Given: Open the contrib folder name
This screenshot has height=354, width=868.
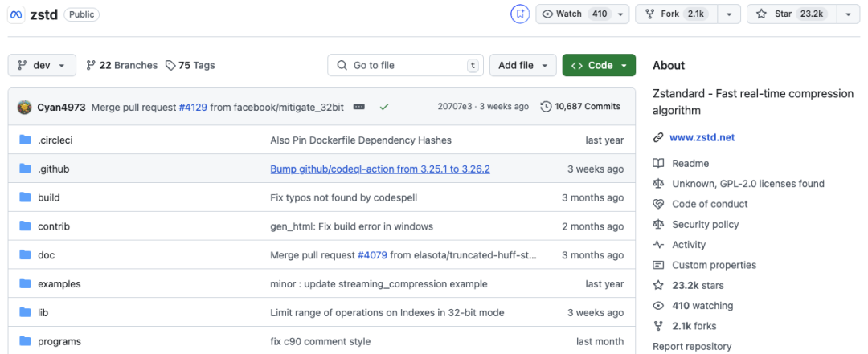Looking at the screenshot, I should pos(54,227).
